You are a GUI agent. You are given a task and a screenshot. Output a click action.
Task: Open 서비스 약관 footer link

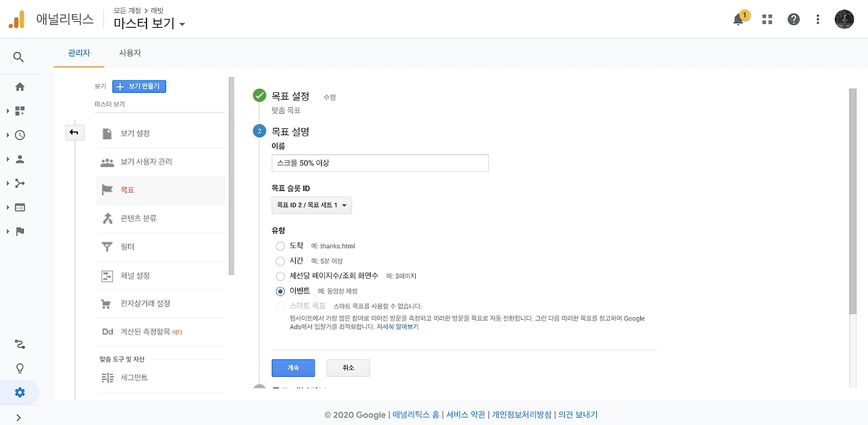pyautogui.click(x=465, y=415)
